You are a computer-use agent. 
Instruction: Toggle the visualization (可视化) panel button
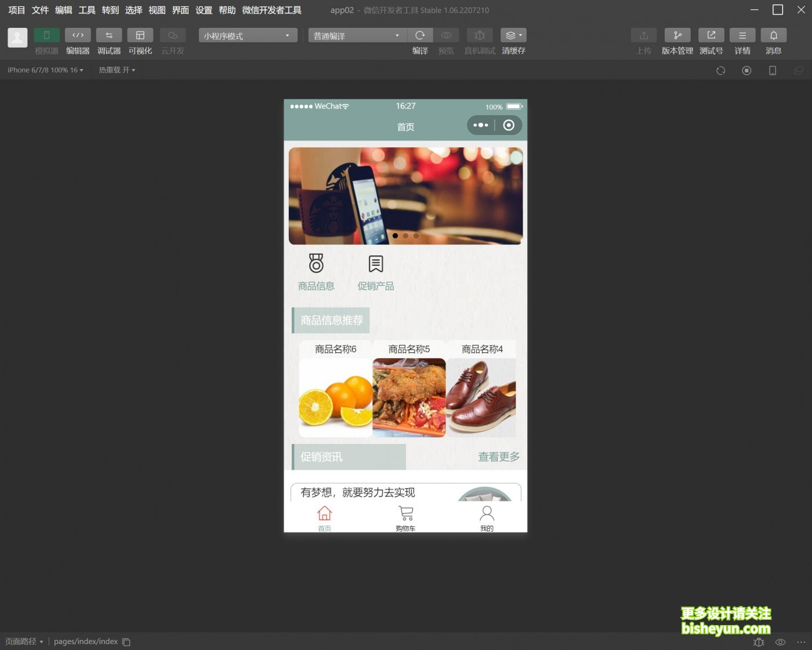click(x=140, y=35)
